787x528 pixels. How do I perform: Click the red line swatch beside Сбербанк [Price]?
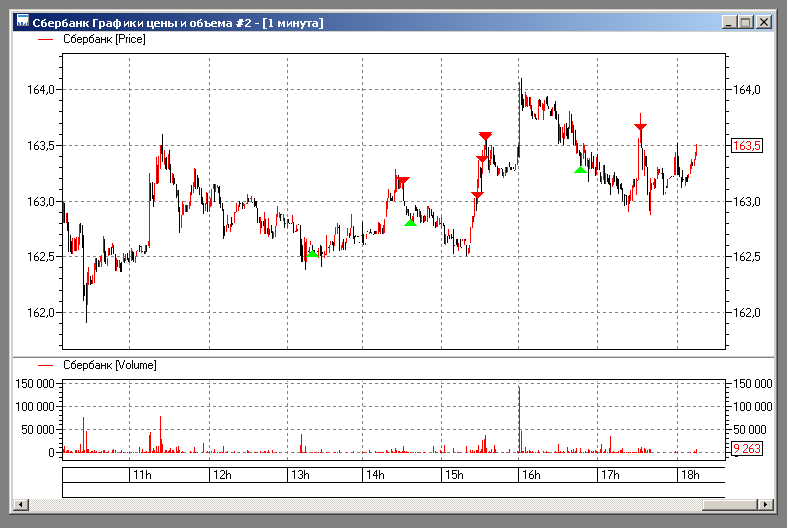[46, 39]
